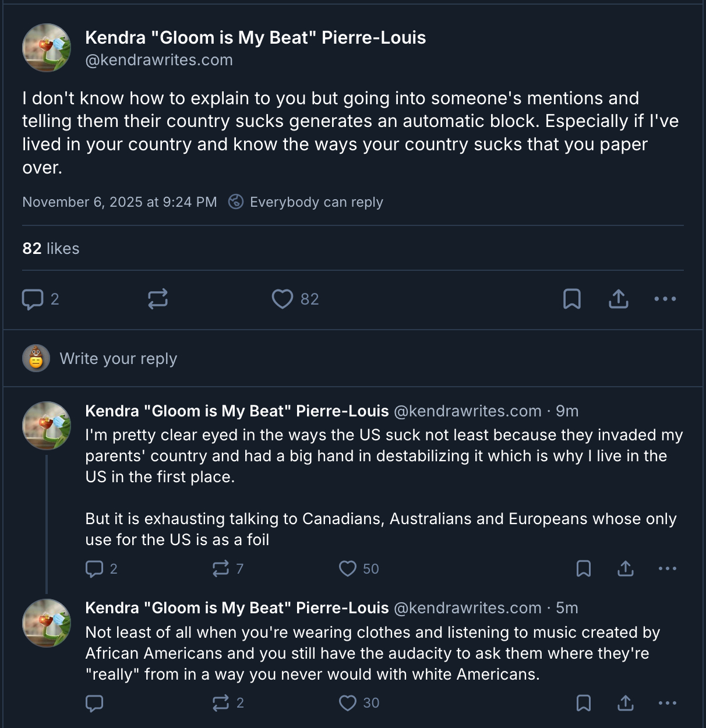Click the Everybody can reply setting
The width and height of the screenshot is (706, 728).
(x=306, y=202)
